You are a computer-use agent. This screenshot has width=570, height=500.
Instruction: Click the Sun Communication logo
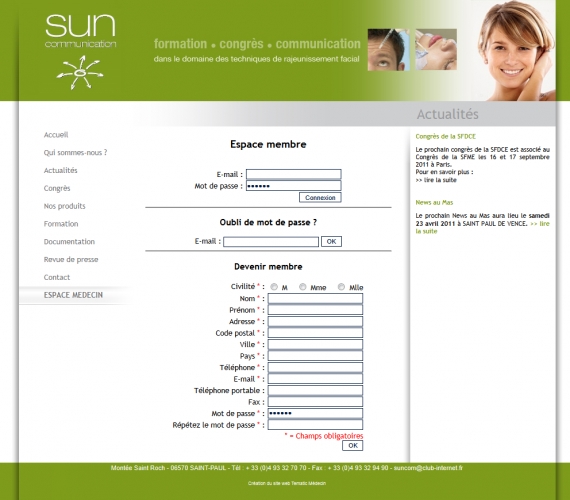(x=80, y=31)
